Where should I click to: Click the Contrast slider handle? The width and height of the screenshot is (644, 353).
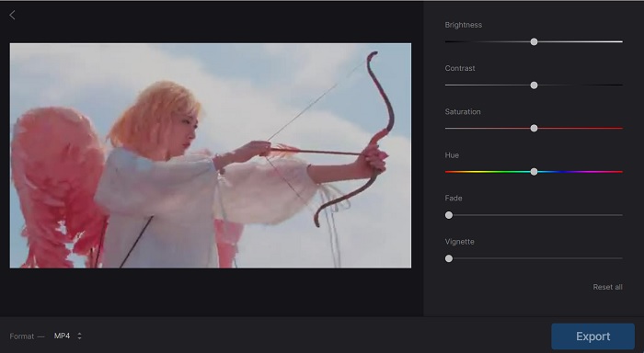534,85
